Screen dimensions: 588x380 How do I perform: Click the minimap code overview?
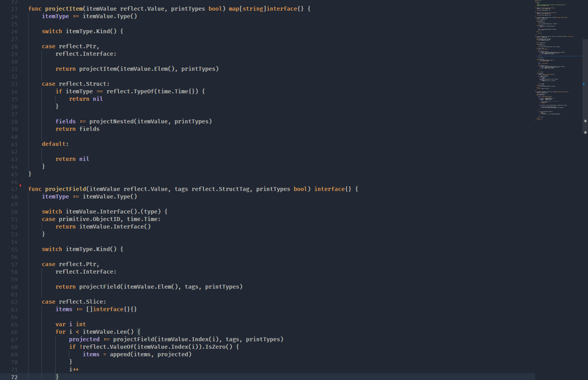[x=558, y=60]
